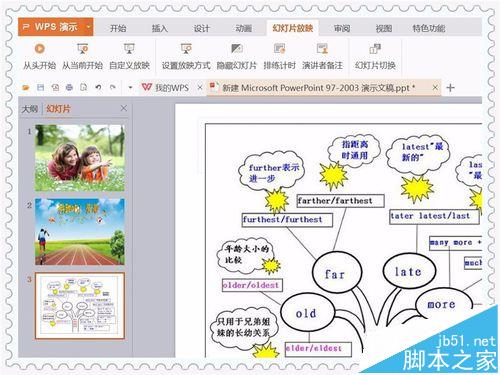The width and height of the screenshot is (500, 375).
Task: Click the redo arrow icon
Action: pyautogui.click(x=113, y=88)
